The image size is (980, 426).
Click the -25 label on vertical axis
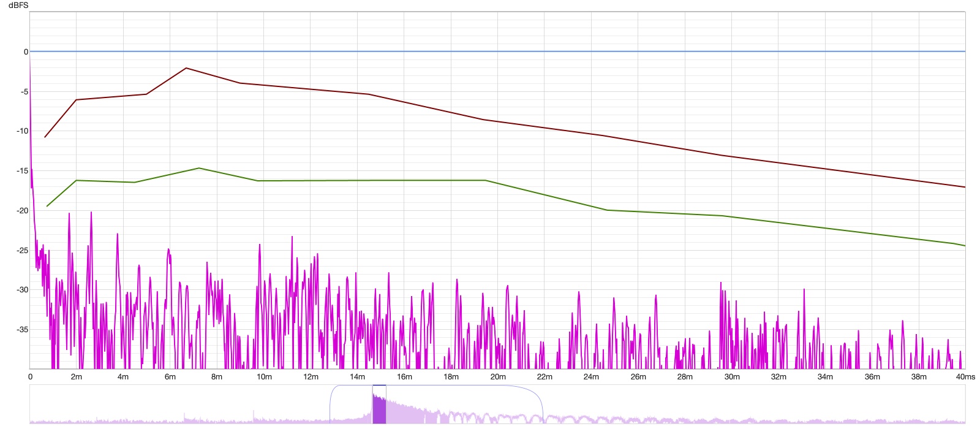point(22,250)
